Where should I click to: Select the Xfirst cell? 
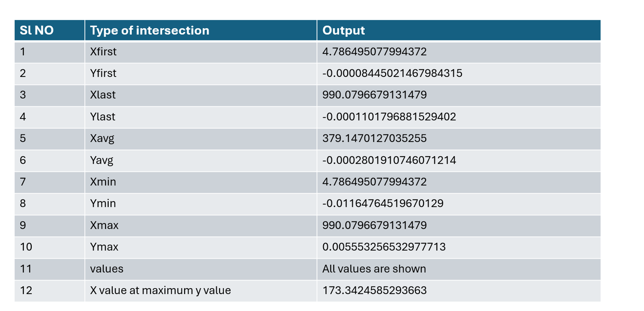pyautogui.click(x=103, y=52)
